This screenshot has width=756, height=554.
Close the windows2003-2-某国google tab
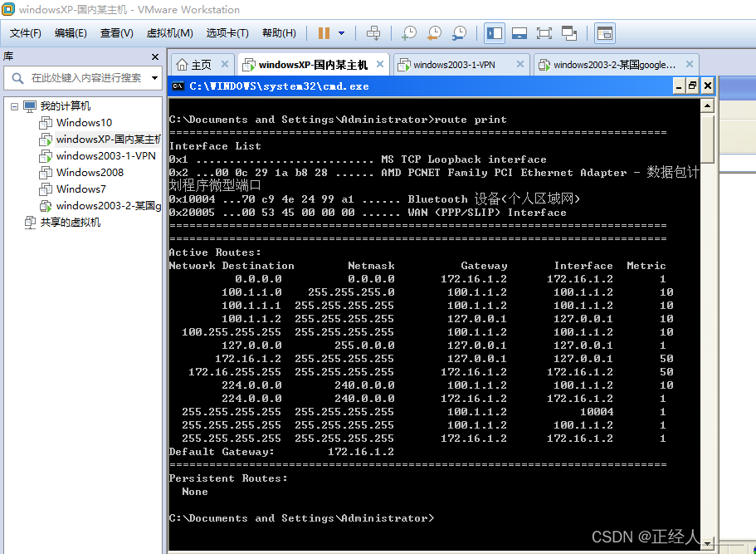[690, 64]
